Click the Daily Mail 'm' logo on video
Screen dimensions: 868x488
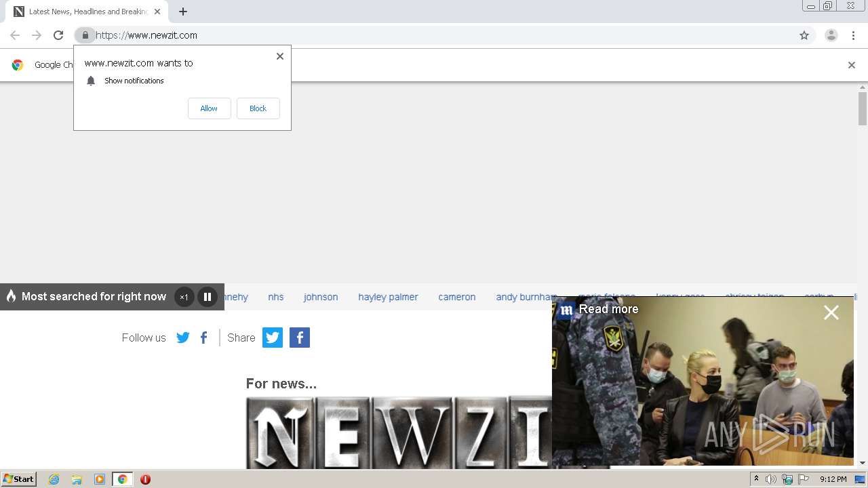coord(567,310)
